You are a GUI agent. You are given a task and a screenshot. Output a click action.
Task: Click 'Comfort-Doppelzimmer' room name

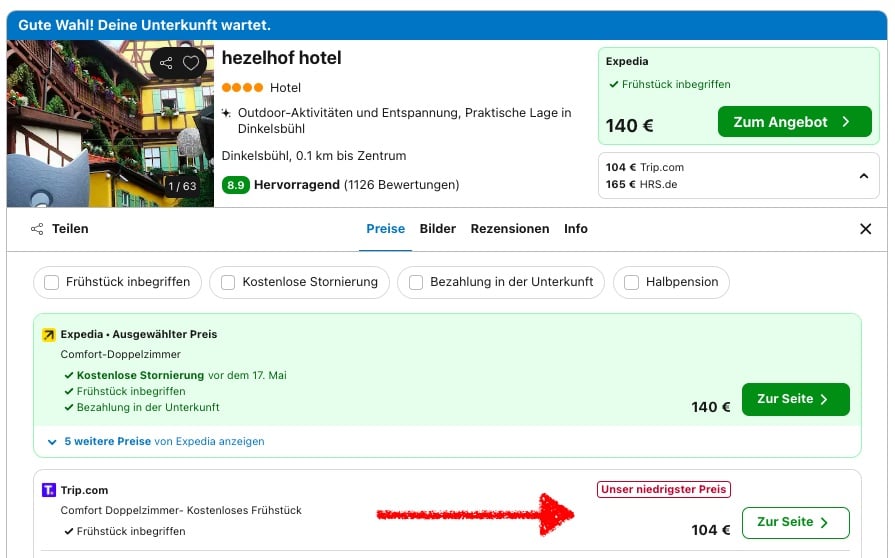coord(120,354)
